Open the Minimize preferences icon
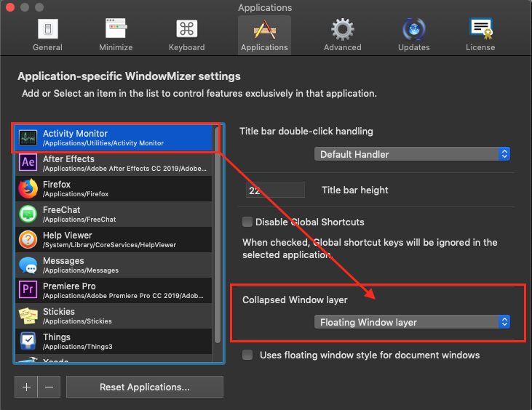 [116, 28]
